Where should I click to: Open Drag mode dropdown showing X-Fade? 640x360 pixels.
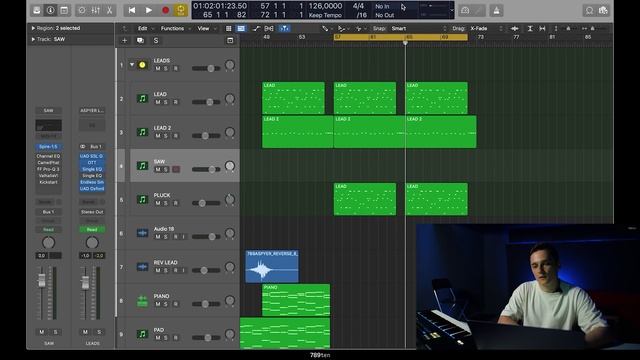[x=486, y=29]
